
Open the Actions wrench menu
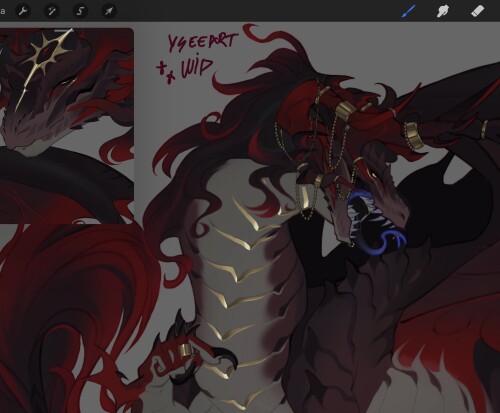tap(23, 11)
